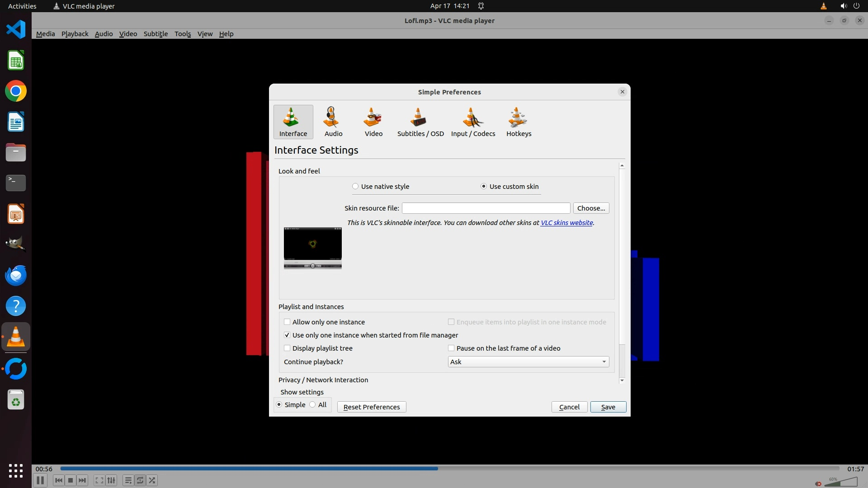Expand the Continue playback dropdown
The height and width of the screenshot is (488, 868).
tap(528, 362)
